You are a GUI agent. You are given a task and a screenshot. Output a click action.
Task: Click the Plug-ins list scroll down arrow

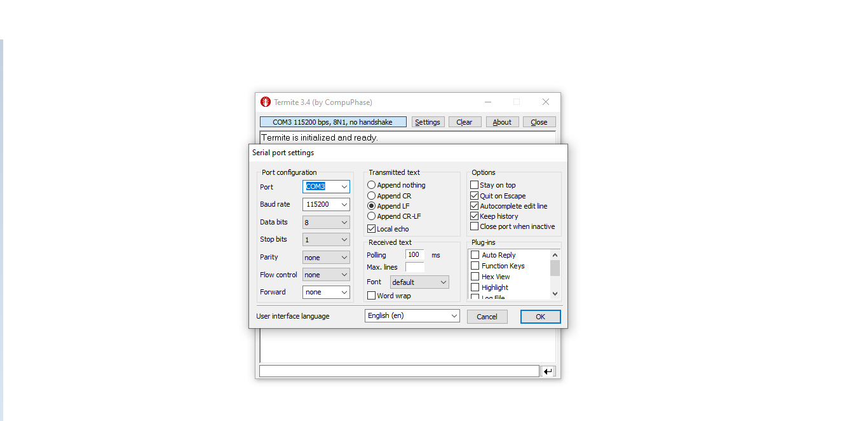point(555,293)
